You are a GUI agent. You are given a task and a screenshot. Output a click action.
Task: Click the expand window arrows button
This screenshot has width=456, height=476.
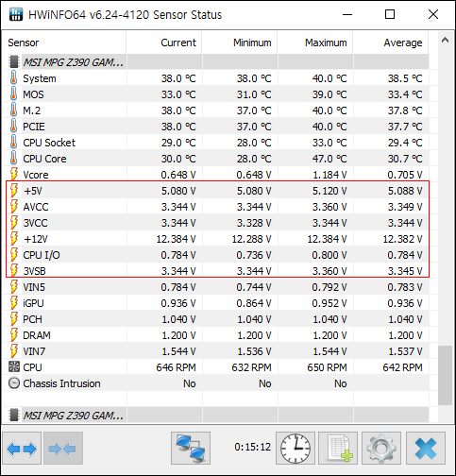coord(22,449)
